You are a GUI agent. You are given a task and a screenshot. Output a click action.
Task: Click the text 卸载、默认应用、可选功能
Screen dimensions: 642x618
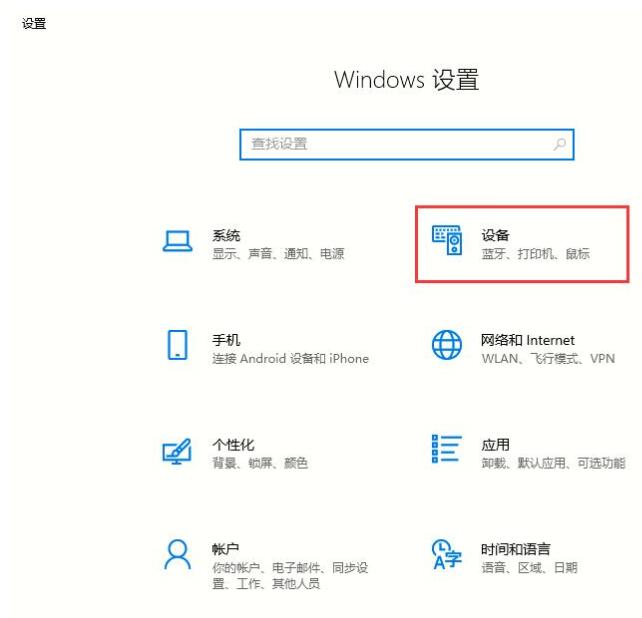click(x=554, y=463)
